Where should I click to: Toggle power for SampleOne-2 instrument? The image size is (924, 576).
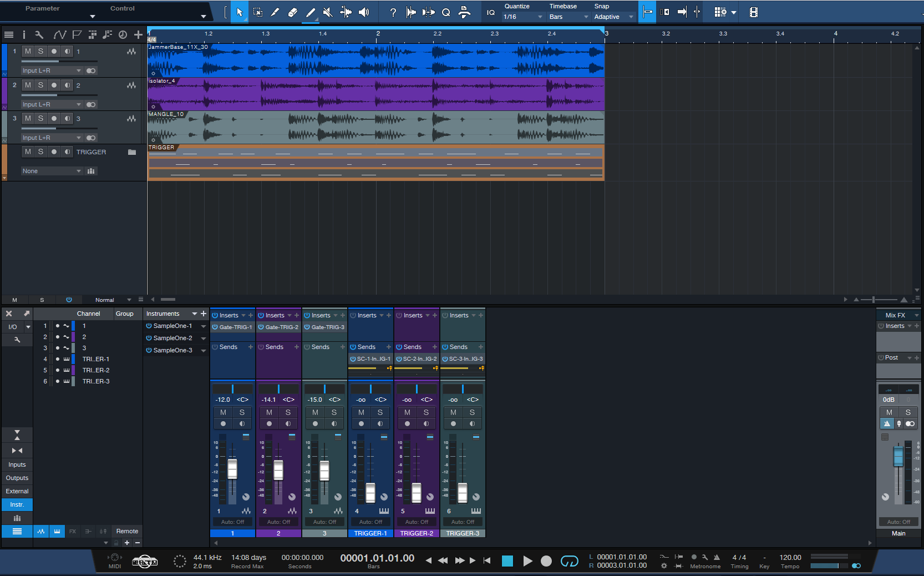149,338
